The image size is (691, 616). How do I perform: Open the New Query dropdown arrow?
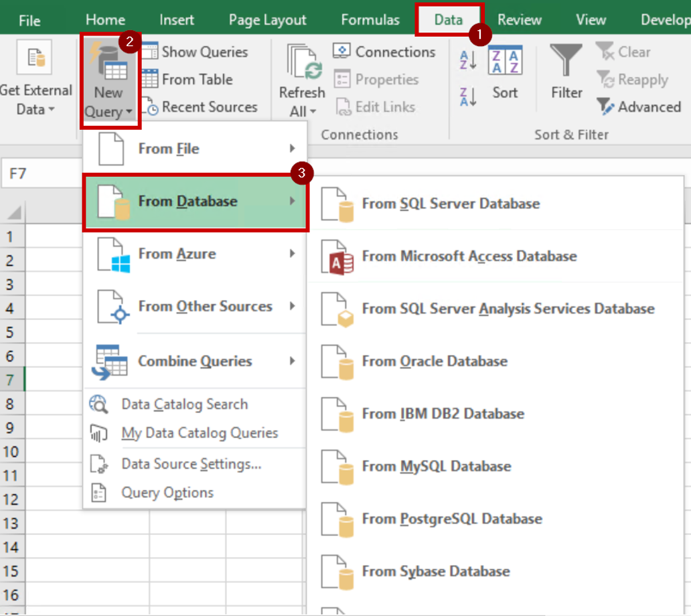tap(129, 112)
